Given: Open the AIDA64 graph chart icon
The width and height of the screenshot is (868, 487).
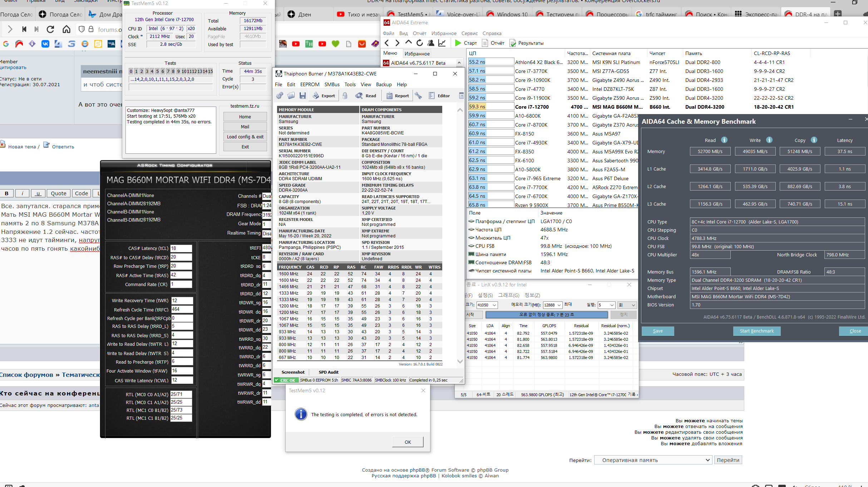Looking at the screenshot, I should click(442, 43).
